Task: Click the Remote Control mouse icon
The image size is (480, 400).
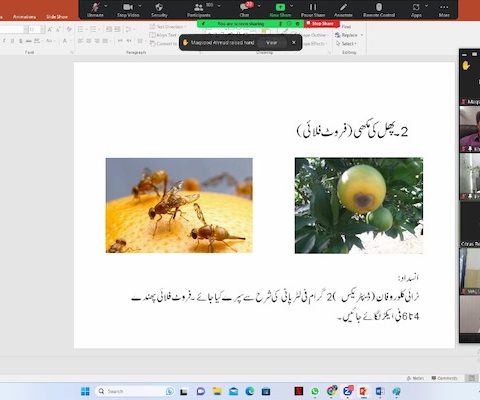Action: 379,7
